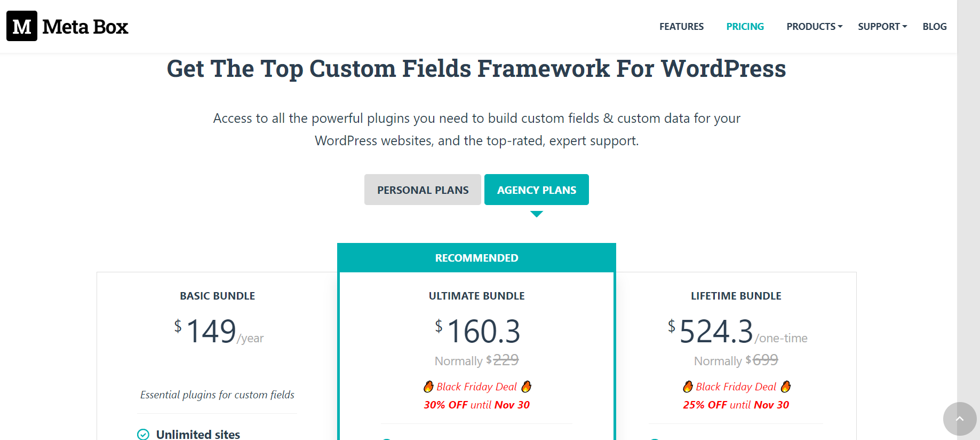Click the main page headline
980x440 pixels.
click(476, 69)
